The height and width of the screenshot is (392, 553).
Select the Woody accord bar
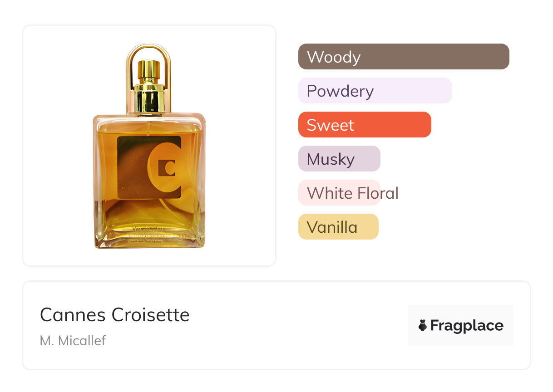[x=404, y=57]
